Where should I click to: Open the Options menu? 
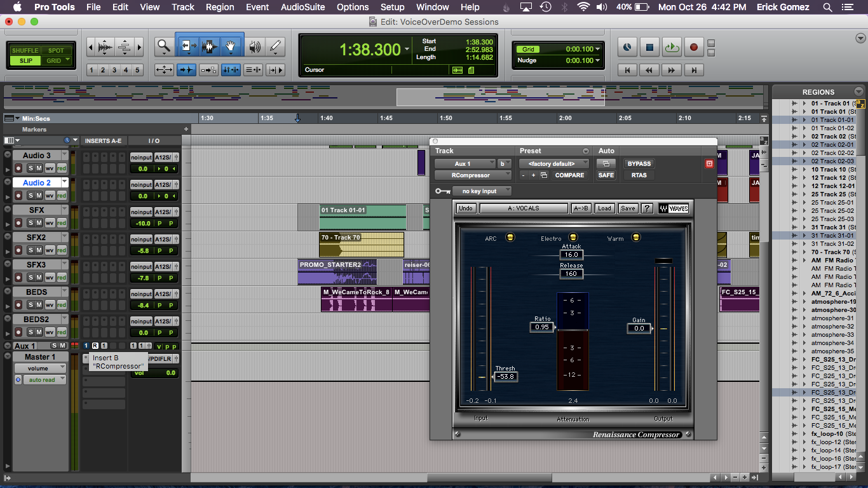click(353, 7)
